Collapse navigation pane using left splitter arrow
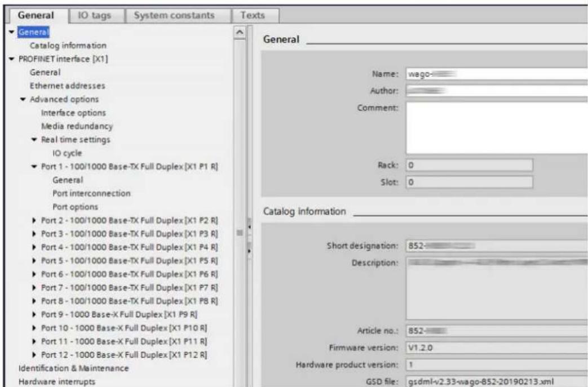 coord(249,227)
